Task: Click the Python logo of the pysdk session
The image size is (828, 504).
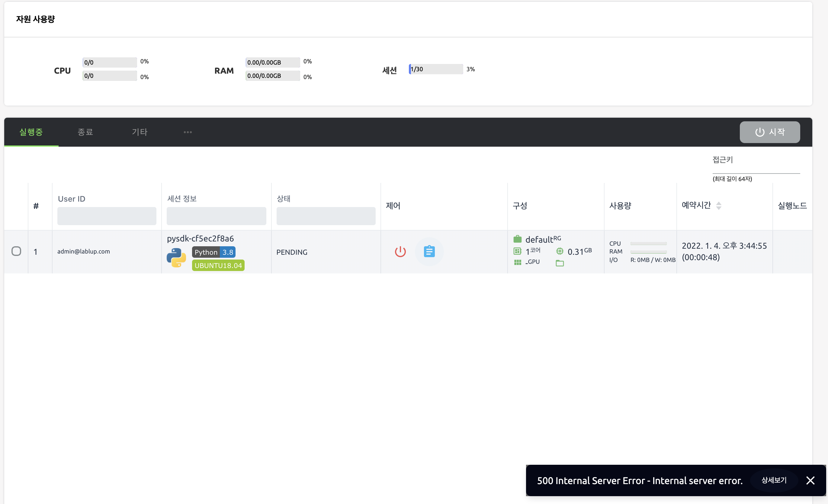Action: [x=176, y=257]
